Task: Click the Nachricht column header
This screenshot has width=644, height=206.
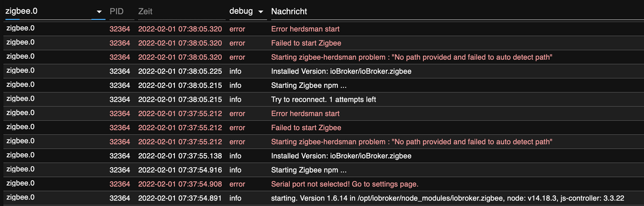Action: pos(289,11)
